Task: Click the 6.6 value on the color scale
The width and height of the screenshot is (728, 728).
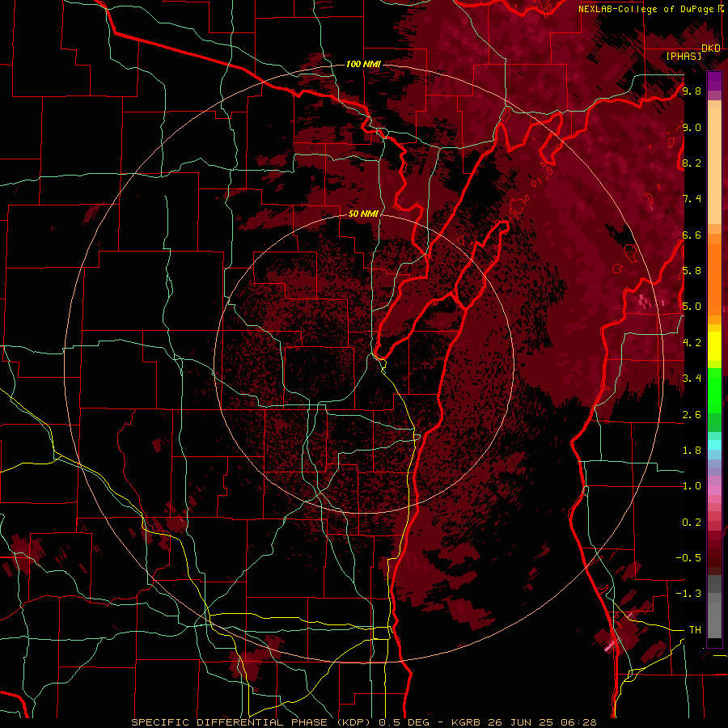Action: (x=692, y=235)
